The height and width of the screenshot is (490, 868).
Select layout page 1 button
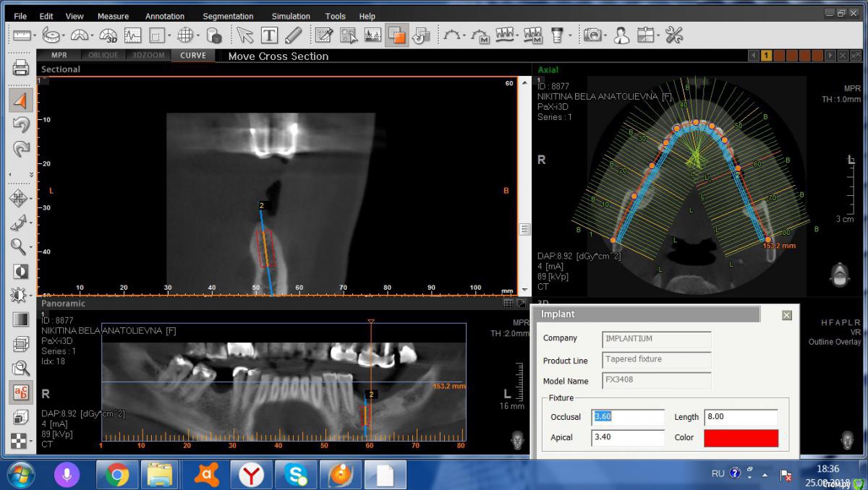(x=765, y=56)
